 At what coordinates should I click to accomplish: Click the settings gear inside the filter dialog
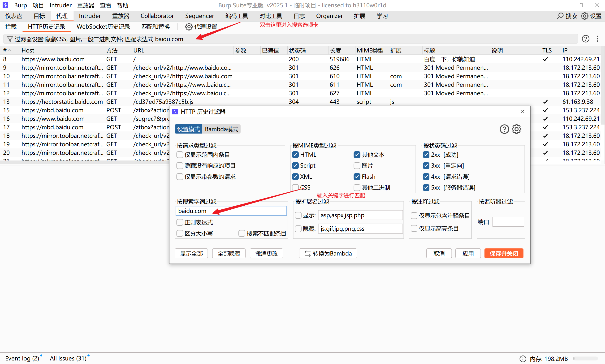pos(516,129)
